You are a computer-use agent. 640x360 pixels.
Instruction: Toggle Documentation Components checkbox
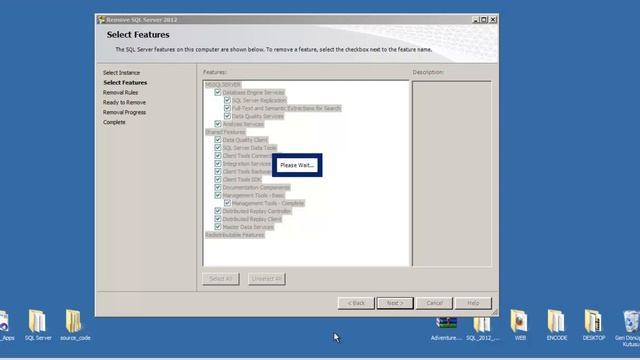tap(218, 187)
